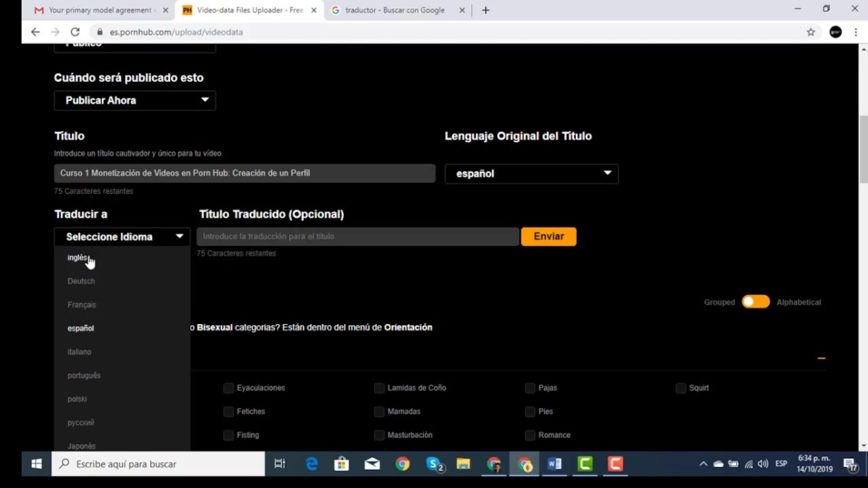Collapse the Seleccione Idioma dropdown
This screenshot has height=488, width=868.
tap(122, 237)
